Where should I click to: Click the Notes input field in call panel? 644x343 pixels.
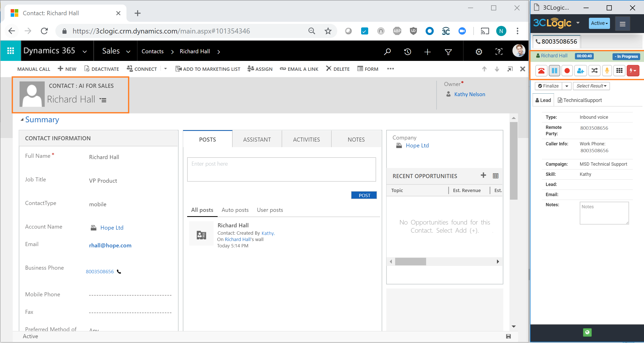point(604,212)
